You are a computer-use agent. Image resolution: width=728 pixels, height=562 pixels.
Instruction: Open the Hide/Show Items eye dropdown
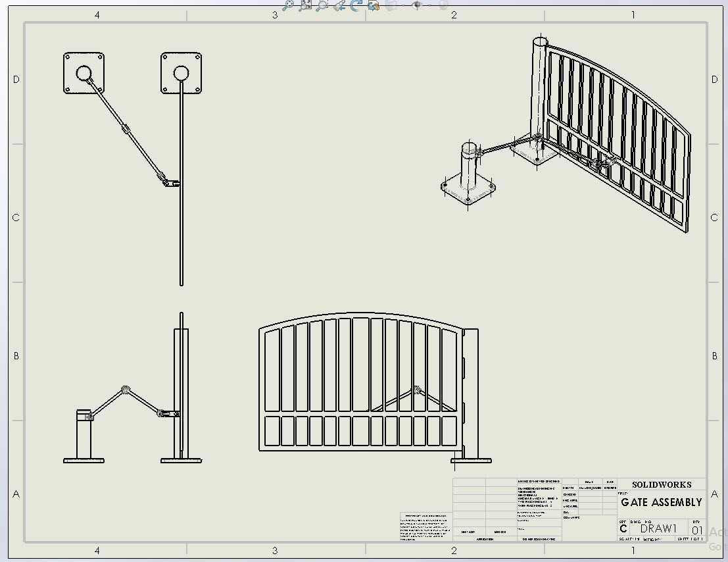(x=416, y=5)
